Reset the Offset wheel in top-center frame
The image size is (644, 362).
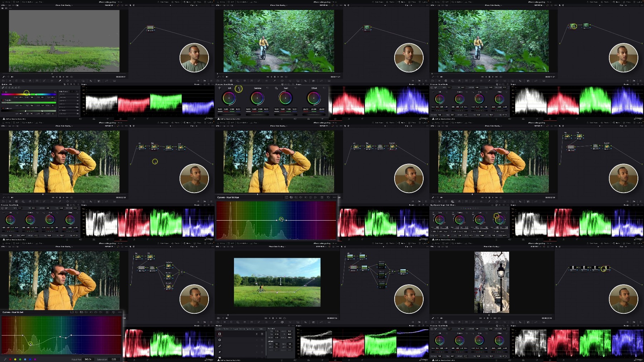click(x=324, y=88)
